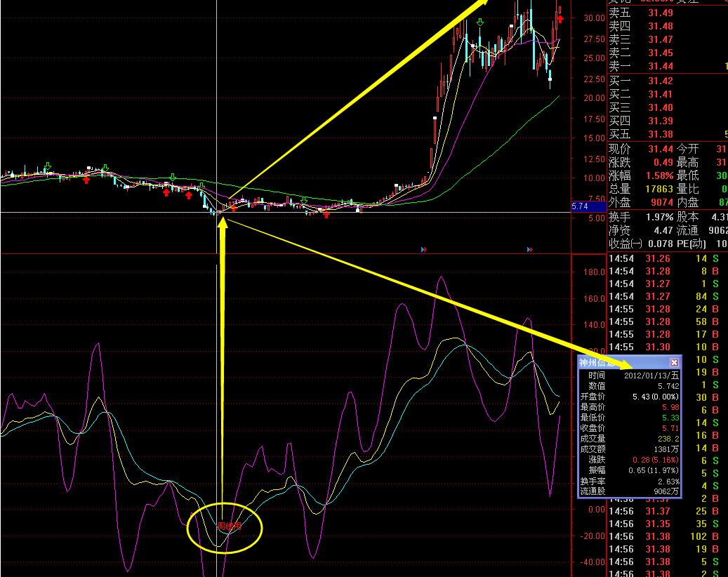This screenshot has height=577, width=728.
Task: Click the 今开 label
Action: click(x=687, y=149)
